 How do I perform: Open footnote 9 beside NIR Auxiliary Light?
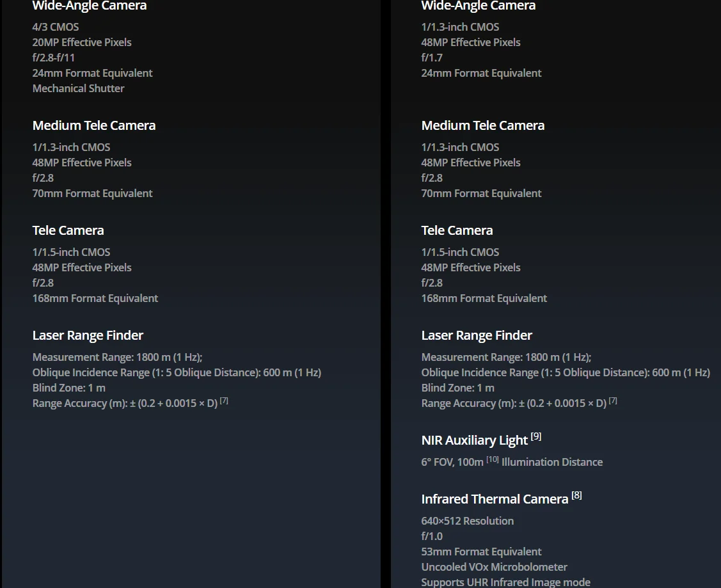pos(536,436)
